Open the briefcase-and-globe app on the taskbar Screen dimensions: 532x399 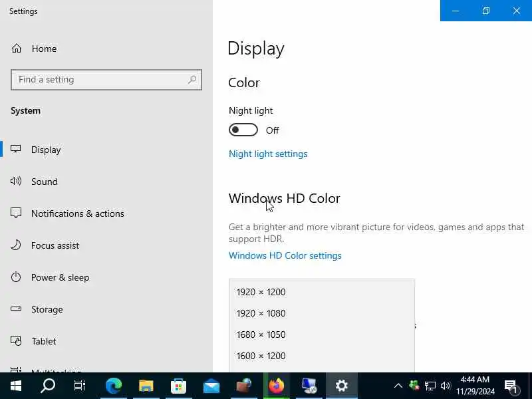tap(244, 386)
